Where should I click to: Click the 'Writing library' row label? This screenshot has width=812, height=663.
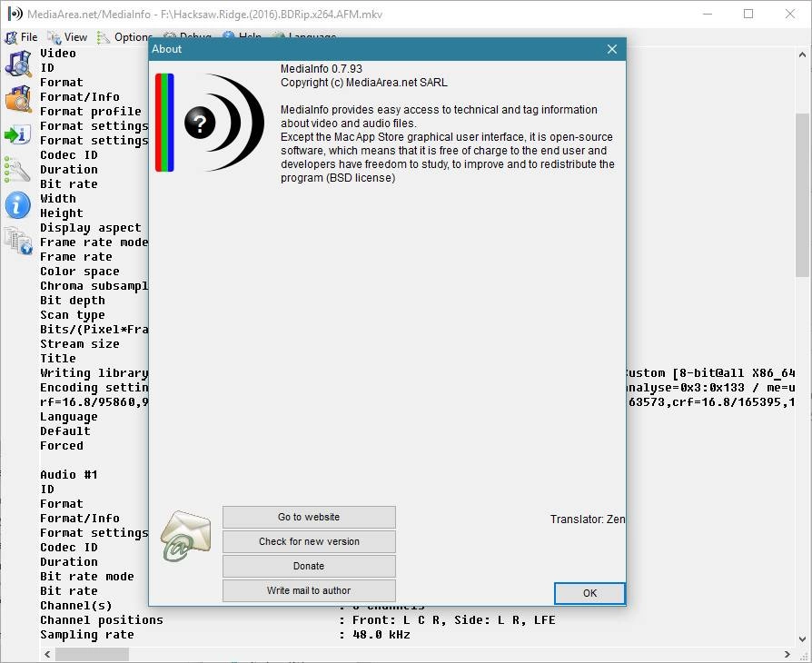94,373
